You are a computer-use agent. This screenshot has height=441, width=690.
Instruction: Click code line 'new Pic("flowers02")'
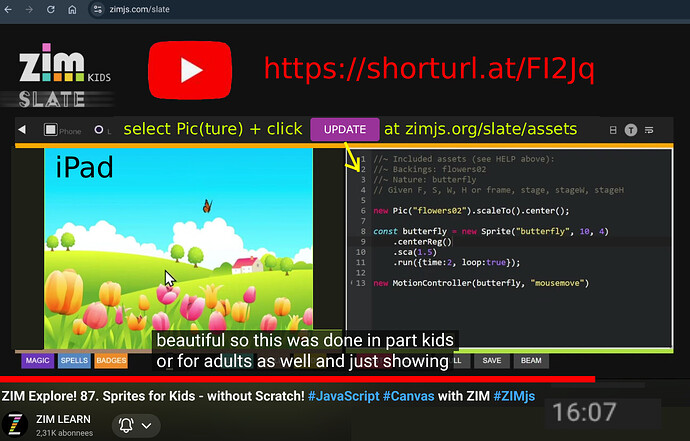471,211
